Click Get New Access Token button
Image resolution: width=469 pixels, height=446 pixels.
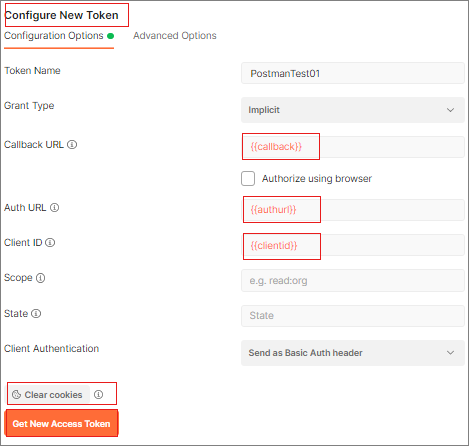[x=61, y=424]
